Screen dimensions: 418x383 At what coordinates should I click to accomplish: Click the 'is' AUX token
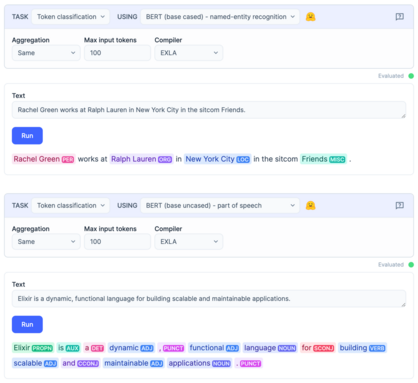[x=69, y=348]
